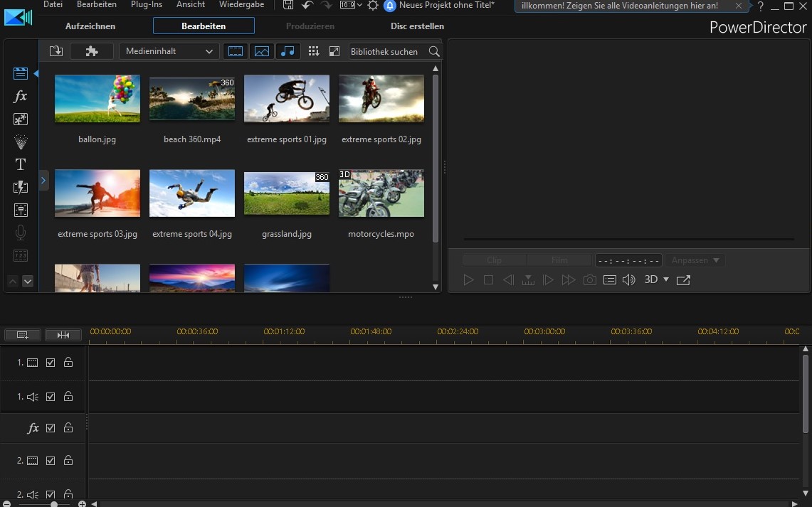
Task: Open the Title Room (T icon)
Action: pos(21,164)
